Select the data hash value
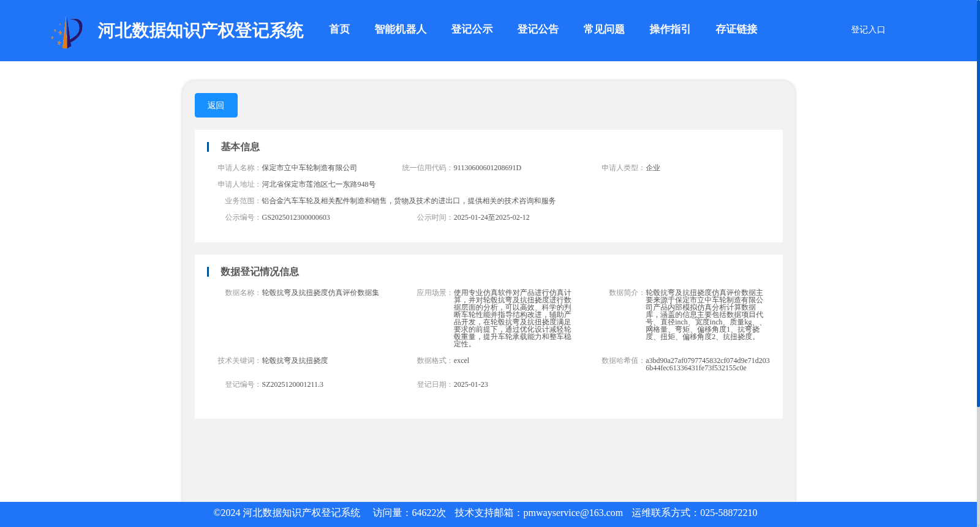Image resolution: width=980 pixels, height=527 pixels. [x=707, y=364]
